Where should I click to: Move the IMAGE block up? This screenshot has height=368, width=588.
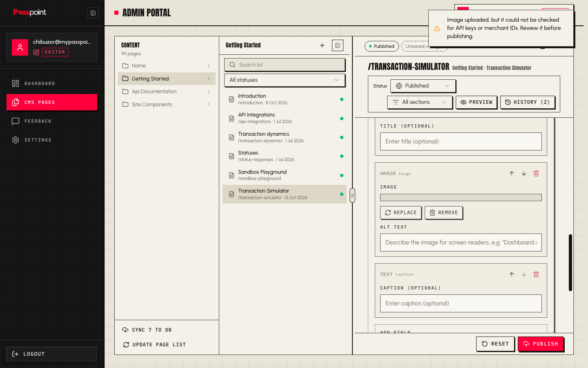click(512, 173)
